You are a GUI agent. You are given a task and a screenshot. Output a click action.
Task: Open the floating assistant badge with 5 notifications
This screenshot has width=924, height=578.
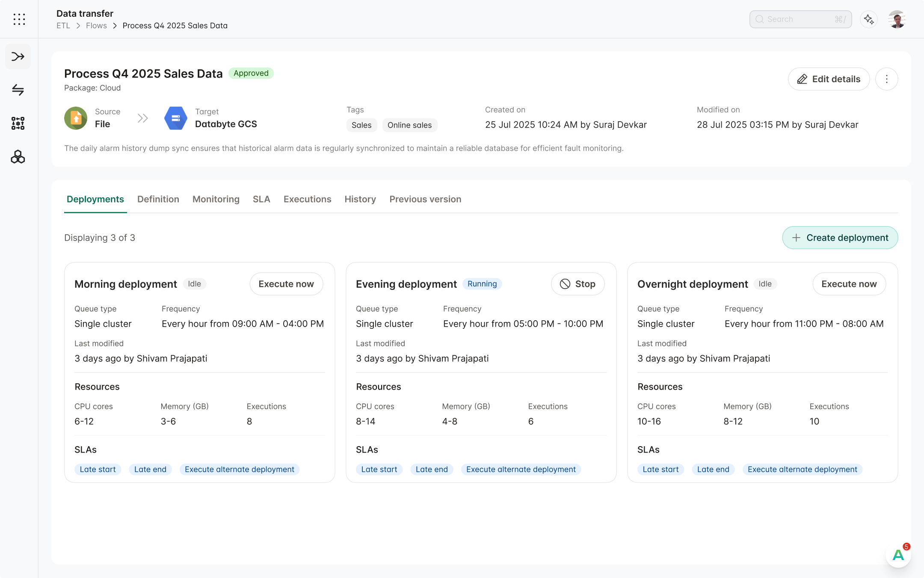click(x=898, y=555)
